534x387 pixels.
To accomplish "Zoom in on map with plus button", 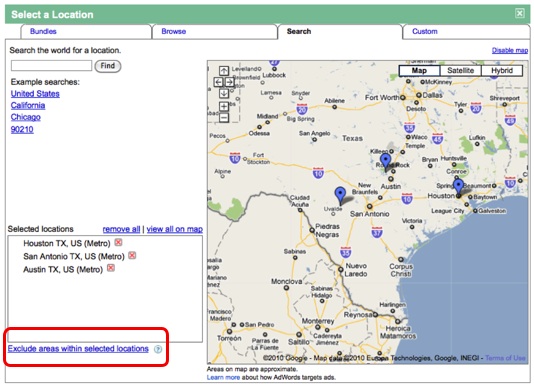I will [224, 106].
